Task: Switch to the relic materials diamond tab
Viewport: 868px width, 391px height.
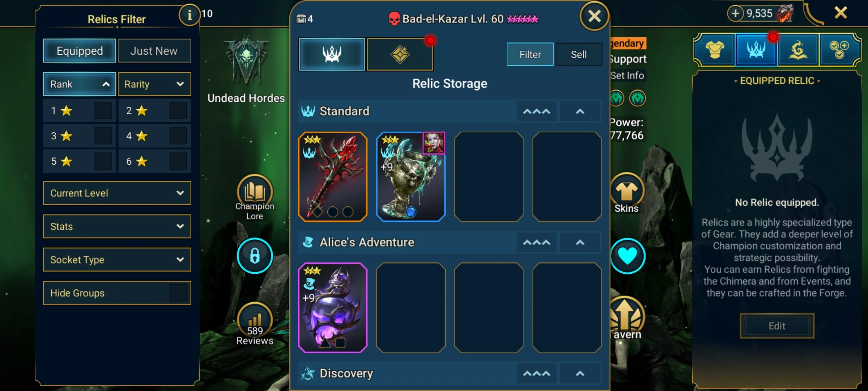Action: (x=400, y=54)
